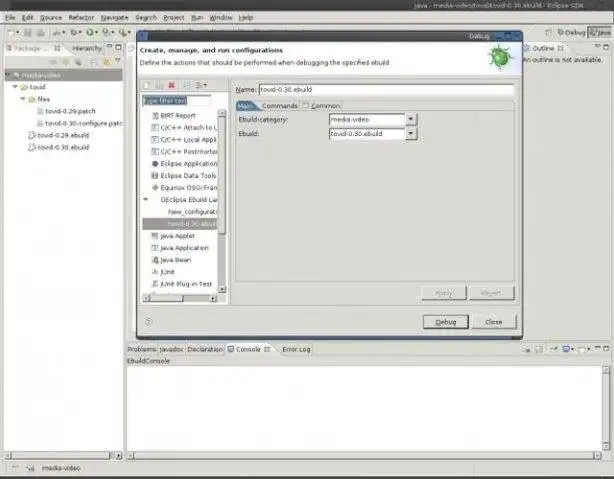Click the Open Console icon in Console toolbar
Image resolution: width=614 pixels, height=479 pixels.
point(583,349)
